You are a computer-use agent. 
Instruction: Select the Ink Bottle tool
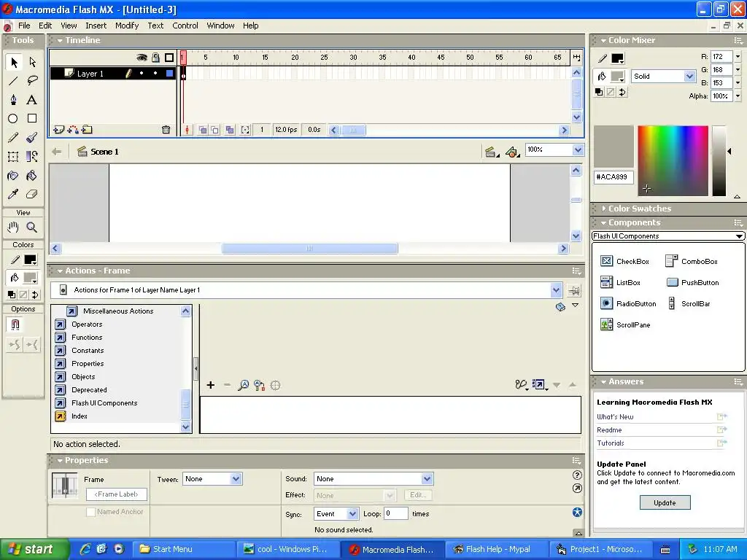[x=13, y=176]
